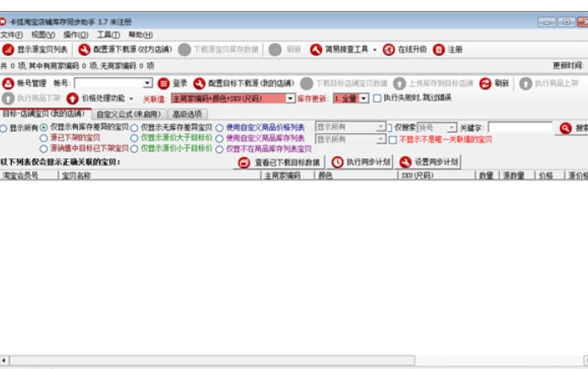Switch to 高级选项 tab
The image size is (588, 369).
(x=187, y=114)
